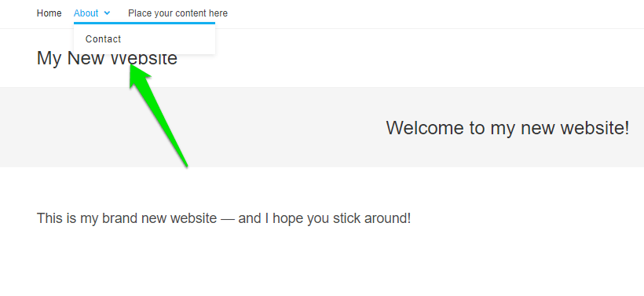Select the 'Welcome to my new website!' heading
644x296 pixels.
pos(507,128)
